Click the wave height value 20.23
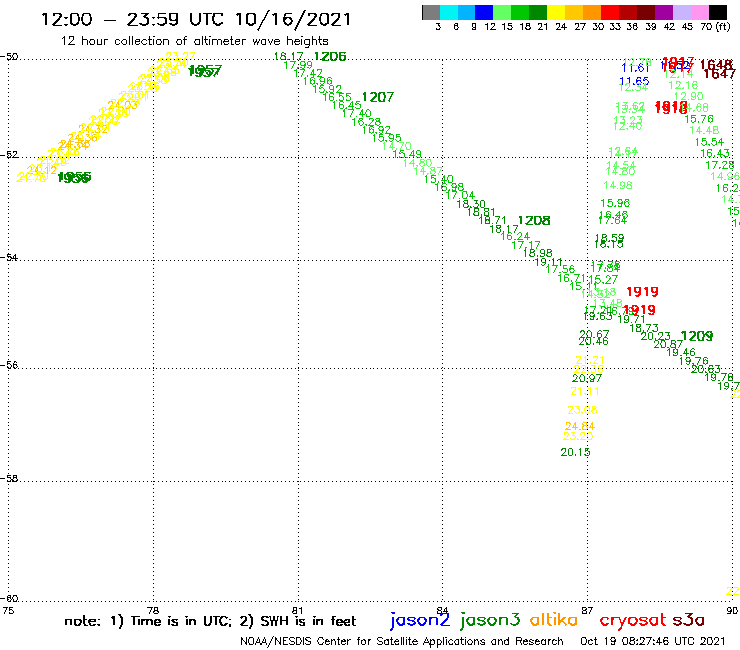Screen dimensions: 740x650 [x=656, y=336]
